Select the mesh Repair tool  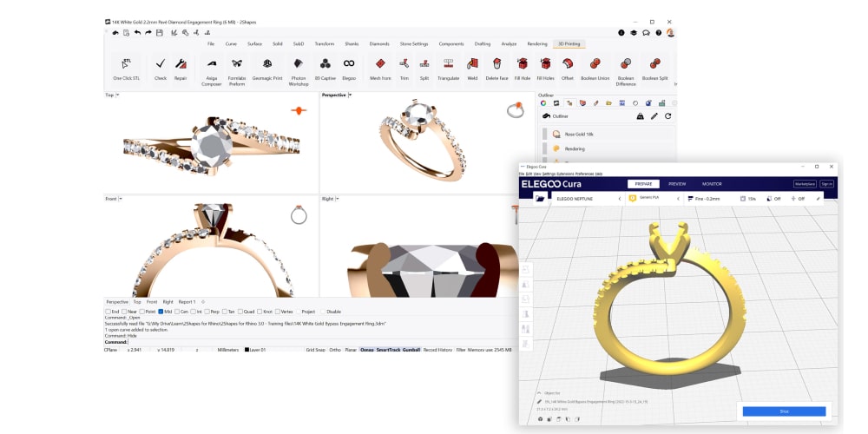[x=181, y=67]
